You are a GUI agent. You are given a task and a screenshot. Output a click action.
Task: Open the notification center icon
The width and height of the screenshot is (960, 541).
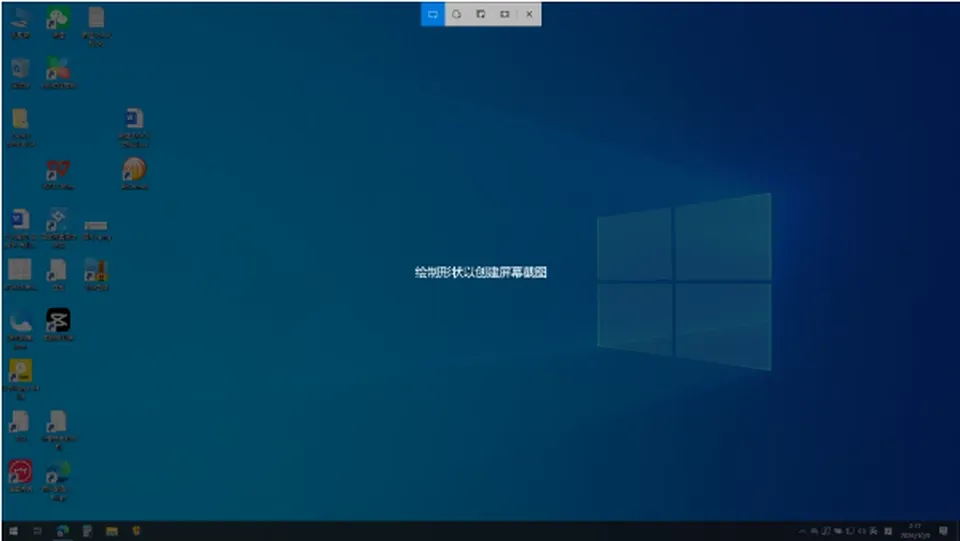click(943, 531)
